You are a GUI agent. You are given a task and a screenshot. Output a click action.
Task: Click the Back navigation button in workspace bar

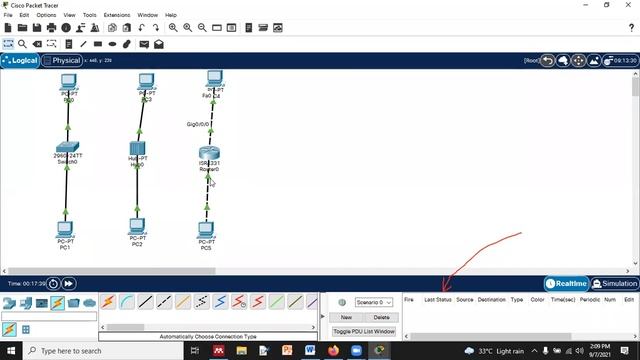coord(547,61)
